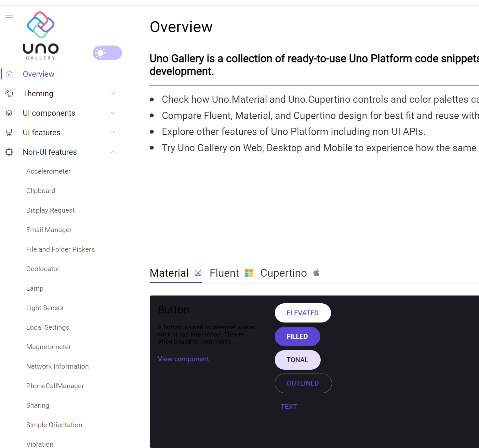Image resolution: width=479 pixels, height=448 pixels.
Task: Open the View component link
Action: [183, 359]
